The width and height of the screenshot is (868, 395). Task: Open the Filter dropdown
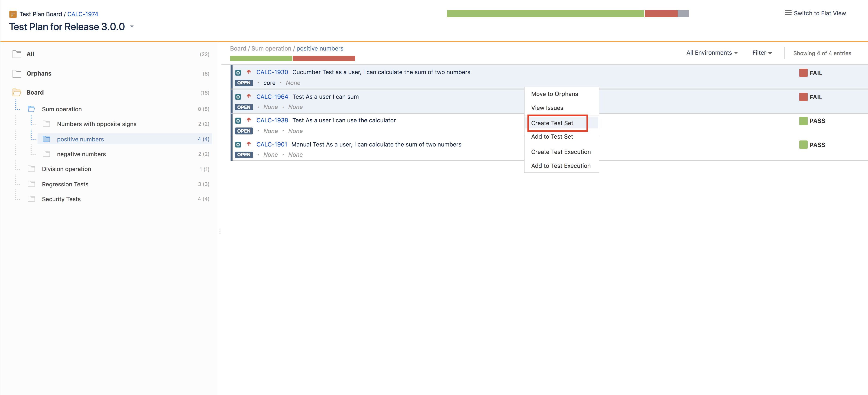762,53
